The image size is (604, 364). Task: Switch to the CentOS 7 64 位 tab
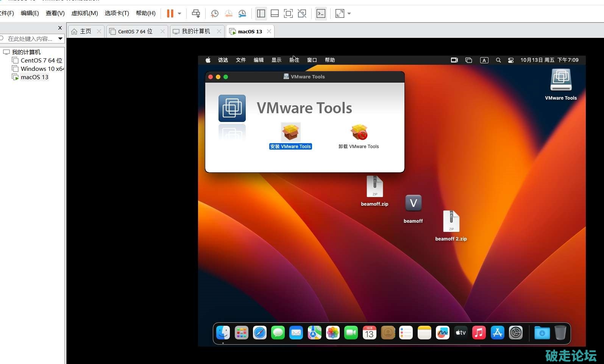click(x=135, y=31)
